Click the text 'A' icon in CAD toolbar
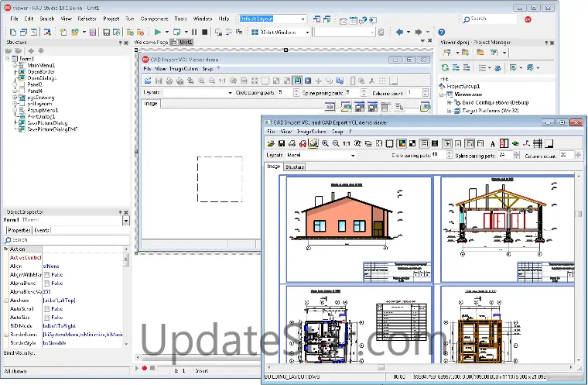The height and width of the screenshot is (385, 588). tap(493, 143)
